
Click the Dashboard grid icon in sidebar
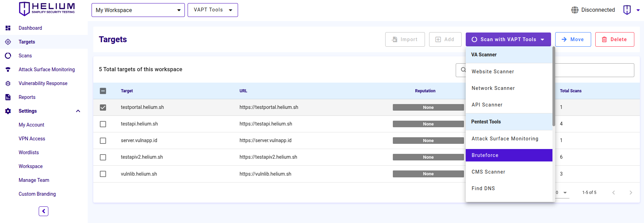[x=8, y=28]
